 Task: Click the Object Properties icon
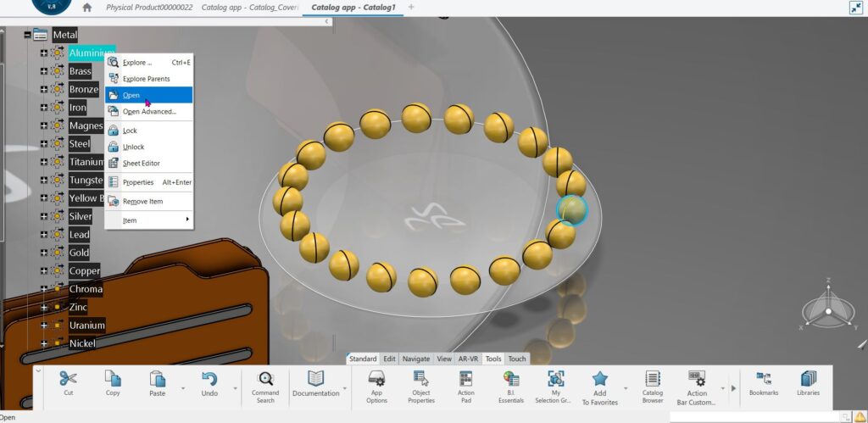(x=420, y=380)
